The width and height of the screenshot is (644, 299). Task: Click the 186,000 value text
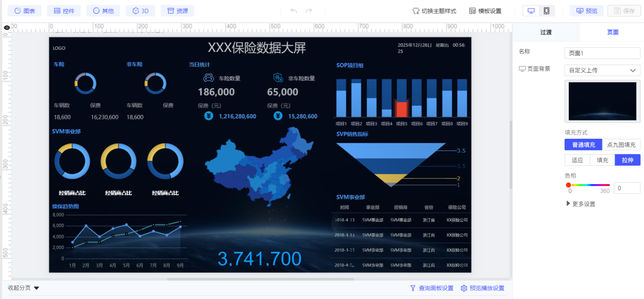217,92
